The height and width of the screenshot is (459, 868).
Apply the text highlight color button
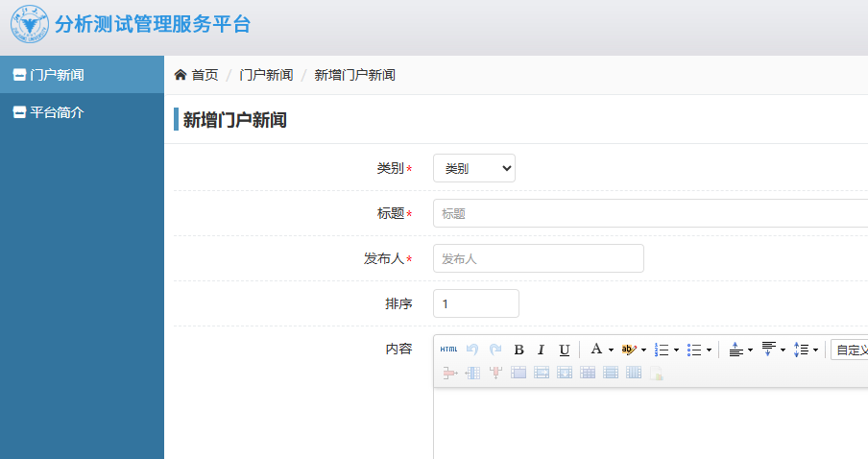[628, 350]
